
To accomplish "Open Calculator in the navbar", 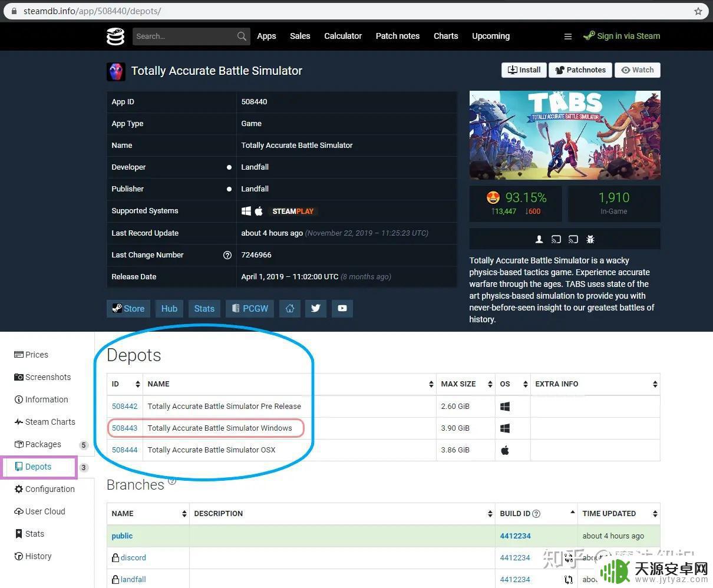I will 343,36.
